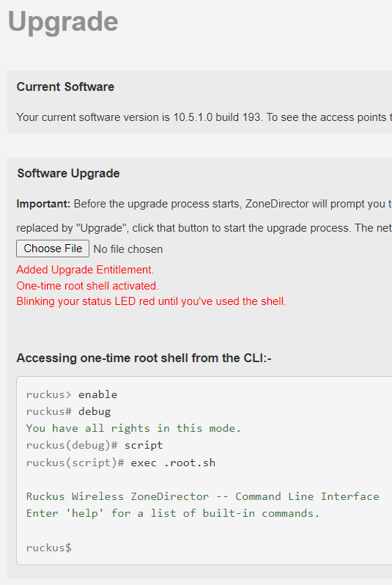The height and width of the screenshot is (585, 392).
Task: Click the current software version text
Action: click(204, 117)
